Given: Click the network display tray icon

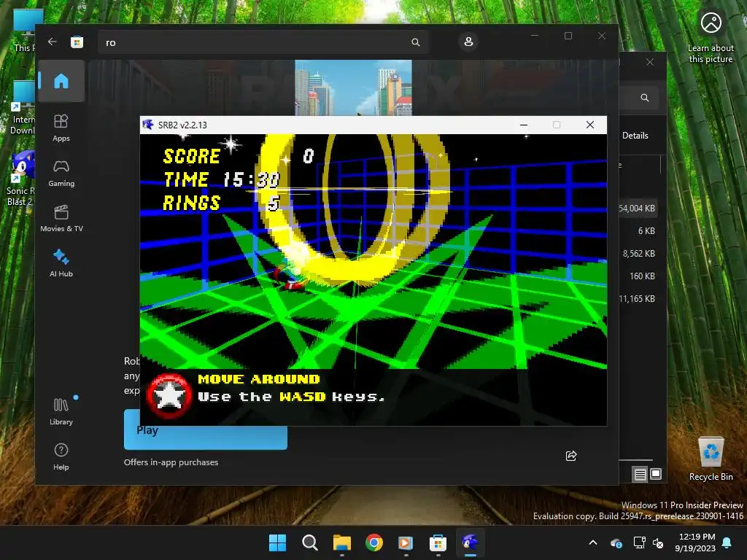Looking at the screenshot, I should tap(639, 542).
